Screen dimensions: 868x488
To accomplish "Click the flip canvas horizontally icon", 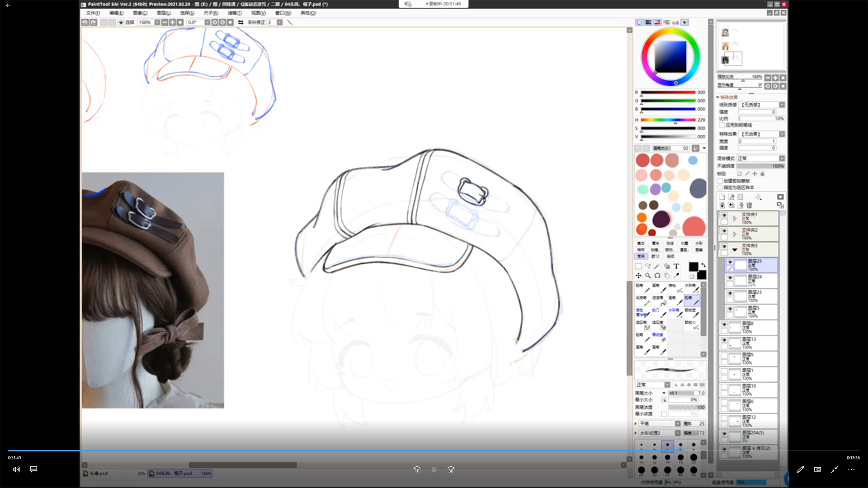I will (241, 22).
